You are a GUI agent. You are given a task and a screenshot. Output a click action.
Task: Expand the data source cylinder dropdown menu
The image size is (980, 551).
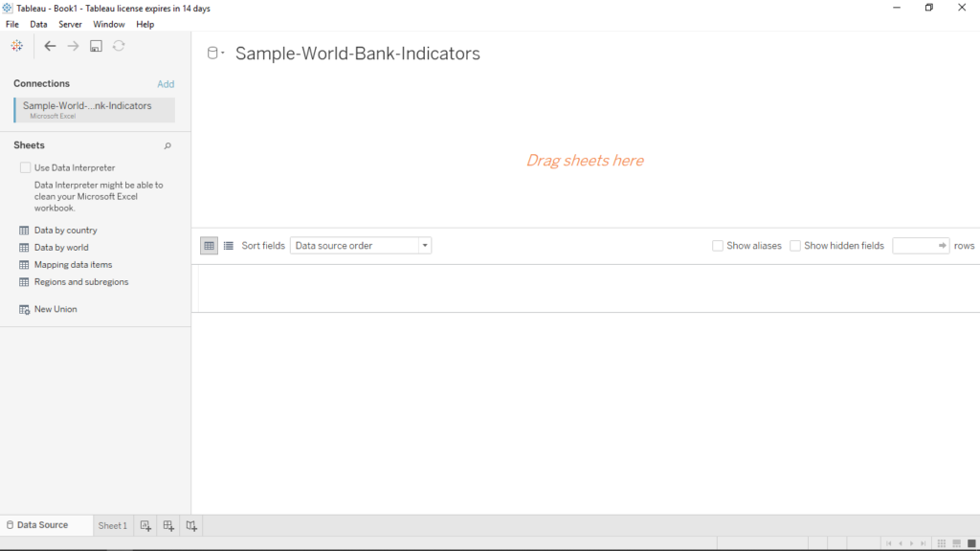215,54
